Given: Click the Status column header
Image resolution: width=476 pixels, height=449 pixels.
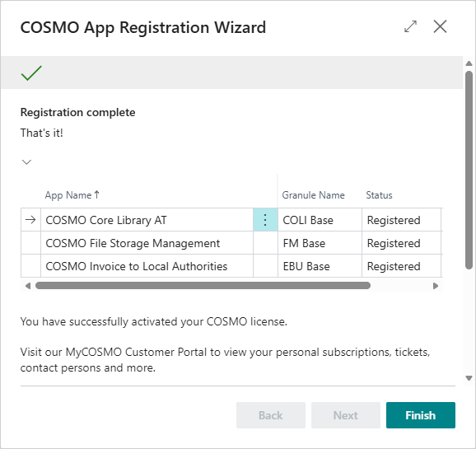Looking at the screenshot, I should click(379, 195).
